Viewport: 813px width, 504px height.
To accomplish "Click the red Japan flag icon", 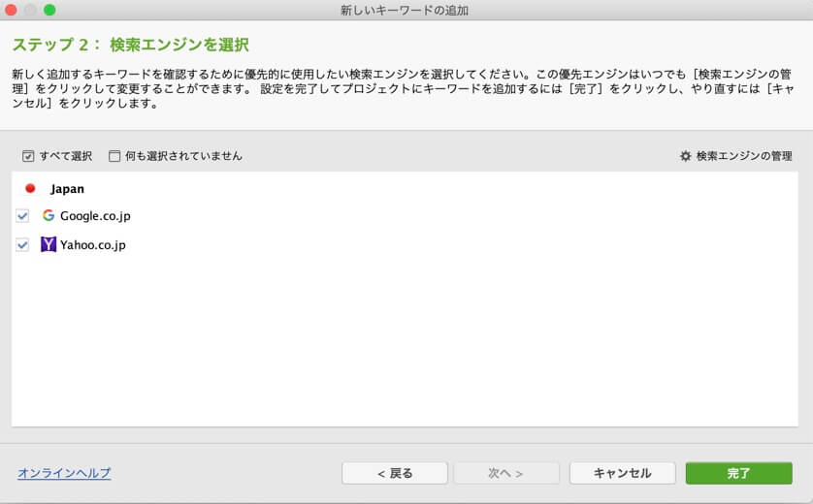I will click(30, 189).
